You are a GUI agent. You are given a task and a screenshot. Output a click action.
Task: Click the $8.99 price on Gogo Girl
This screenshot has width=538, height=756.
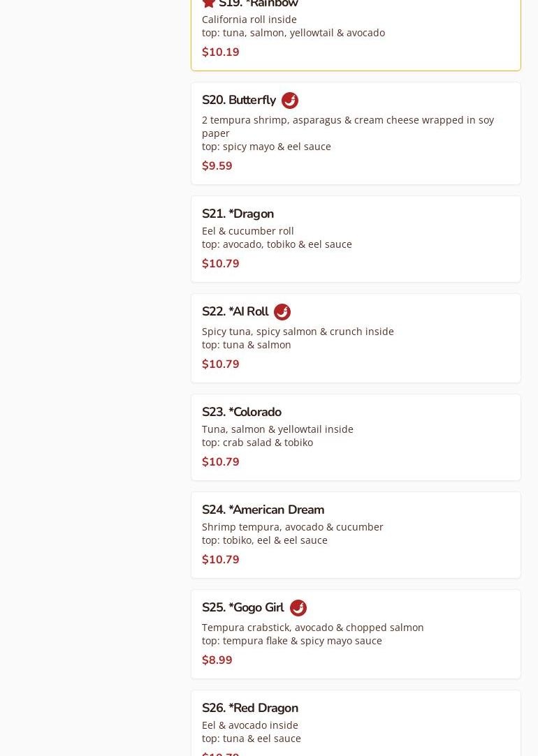click(x=217, y=660)
